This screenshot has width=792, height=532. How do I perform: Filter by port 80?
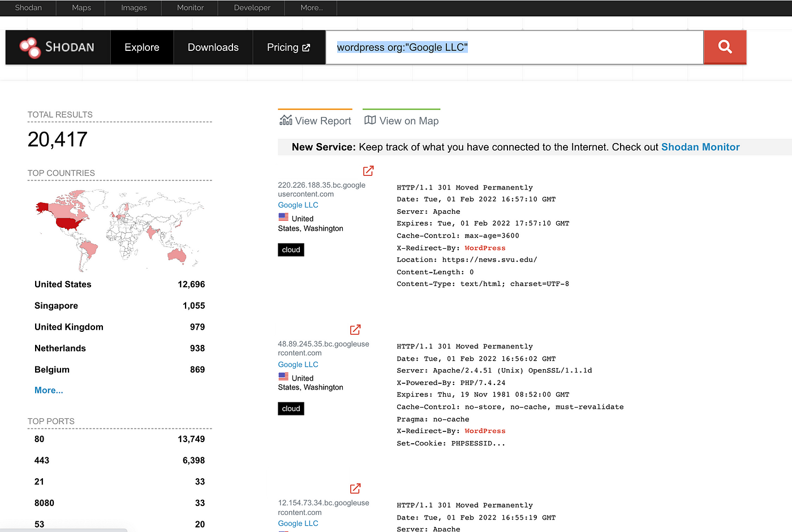pos(119,439)
